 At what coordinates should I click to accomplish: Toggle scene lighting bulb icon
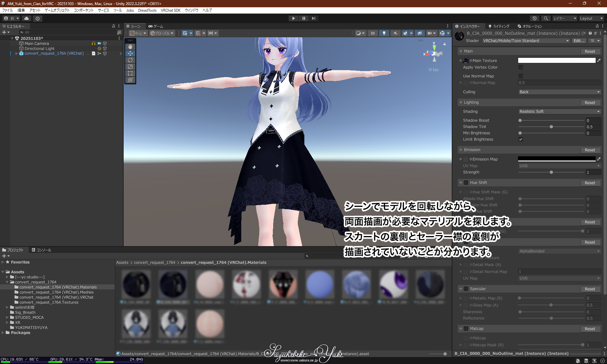pyautogui.click(x=384, y=33)
